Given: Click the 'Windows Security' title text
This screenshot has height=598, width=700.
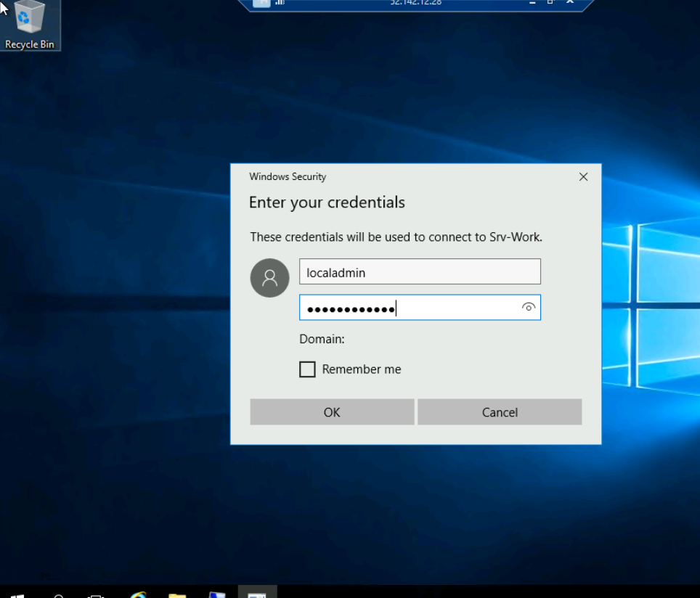Looking at the screenshot, I should (288, 177).
